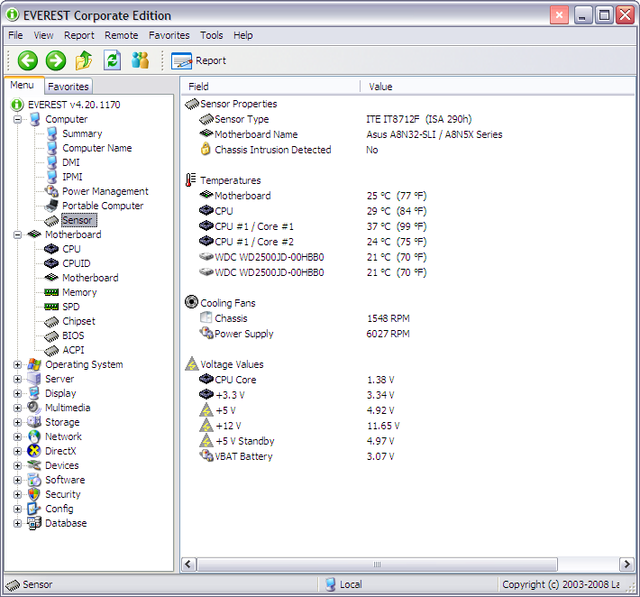Click the Chassis Intrusion Detected padlock icon

[206, 149]
